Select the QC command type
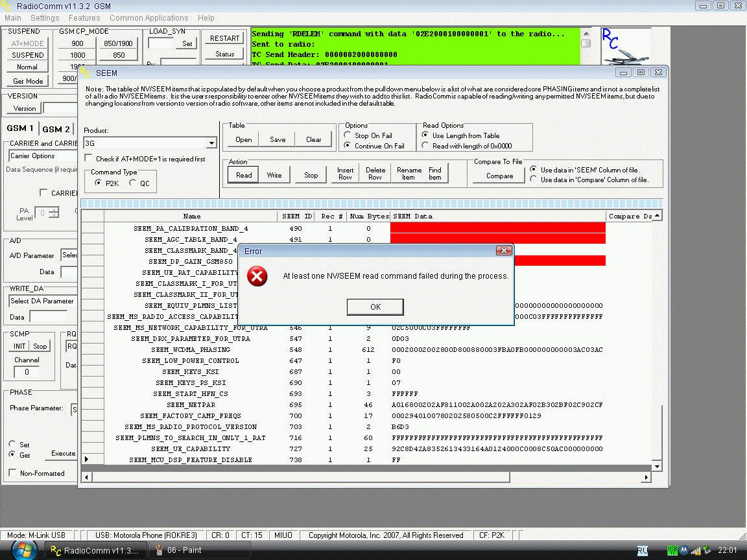 132,183
